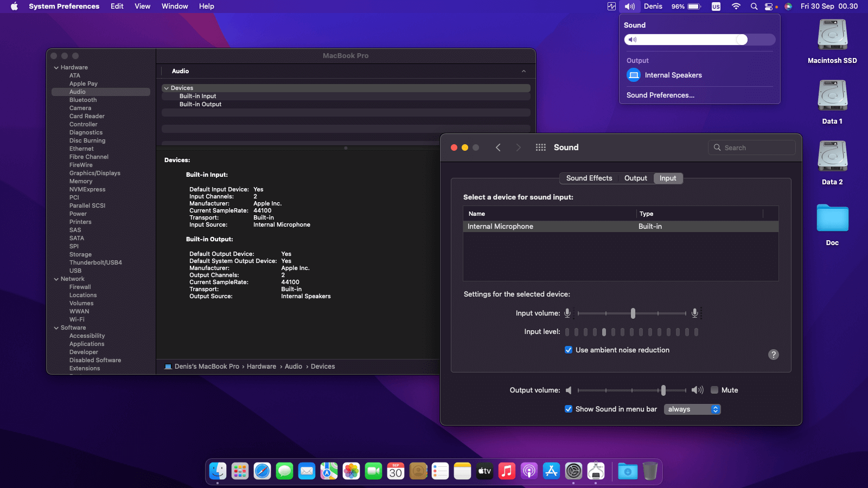Open the 'always' popup menu
868x488 pixels.
tap(692, 409)
